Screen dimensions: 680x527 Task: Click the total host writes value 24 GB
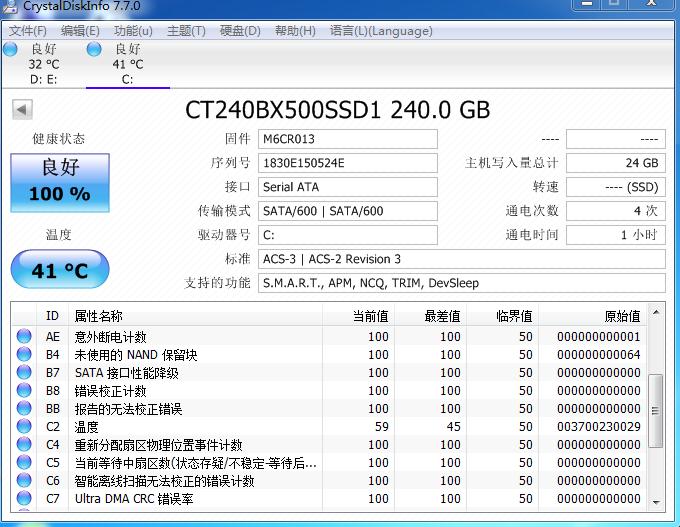615,163
